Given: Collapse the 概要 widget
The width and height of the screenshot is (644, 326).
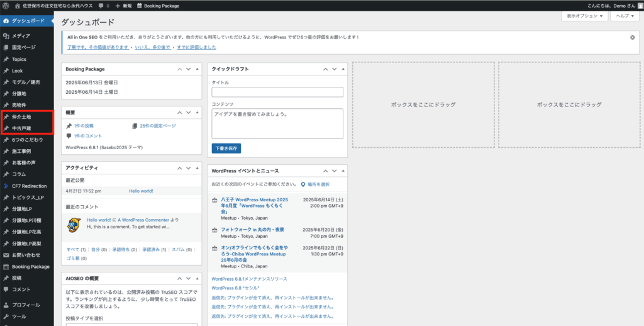Looking at the screenshot, I should point(197,112).
